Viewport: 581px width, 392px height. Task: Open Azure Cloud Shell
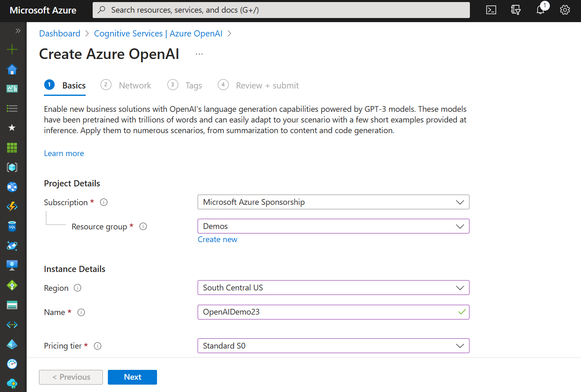coord(490,10)
